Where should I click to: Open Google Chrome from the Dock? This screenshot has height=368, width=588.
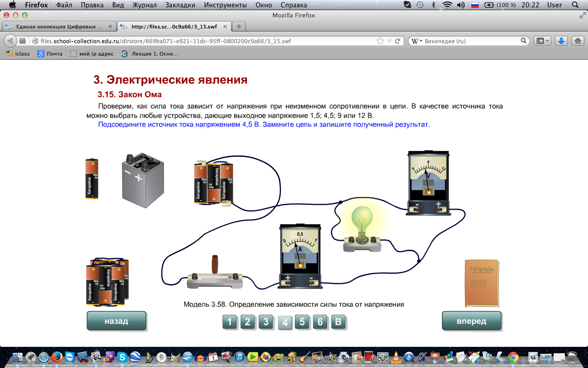513,357
